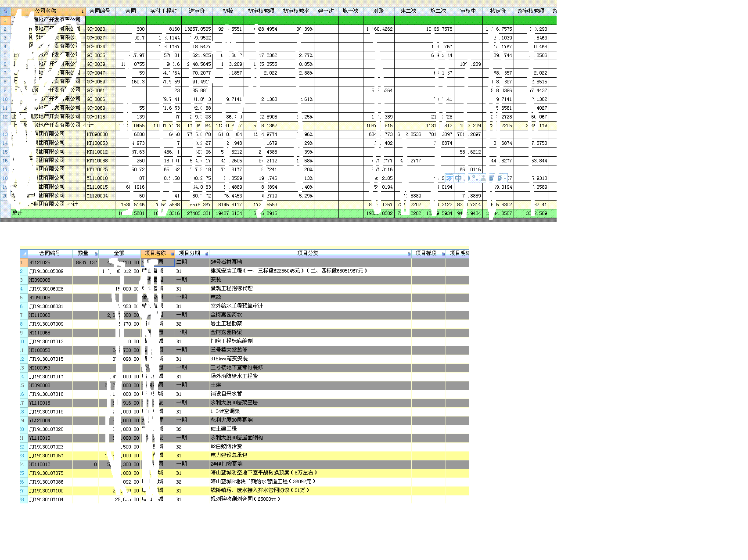Click the lock icon in 项目标段 header
748x560 pixels.
click(443, 254)
